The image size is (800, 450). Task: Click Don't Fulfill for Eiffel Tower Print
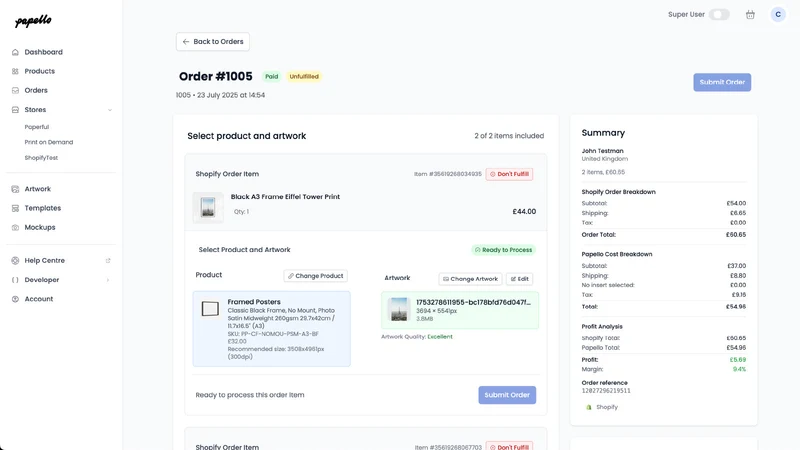[509, 174]
